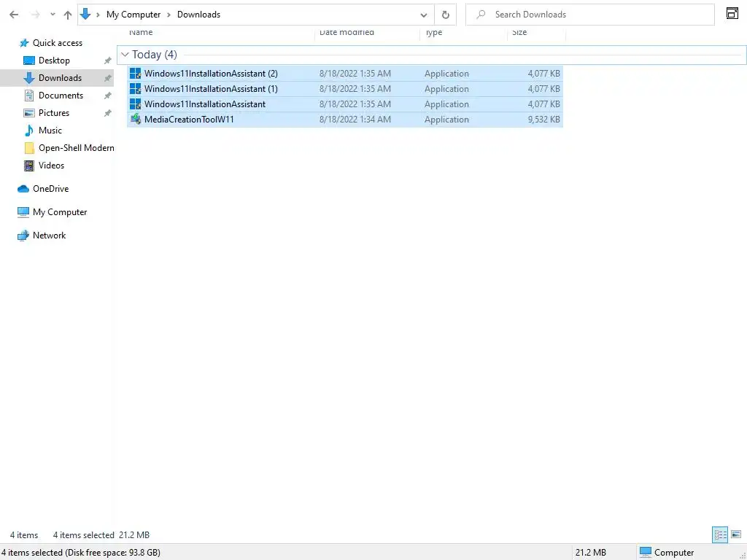Go up one folder level
The height and width of the screenshot is (560, 747).
click(68, 15)
